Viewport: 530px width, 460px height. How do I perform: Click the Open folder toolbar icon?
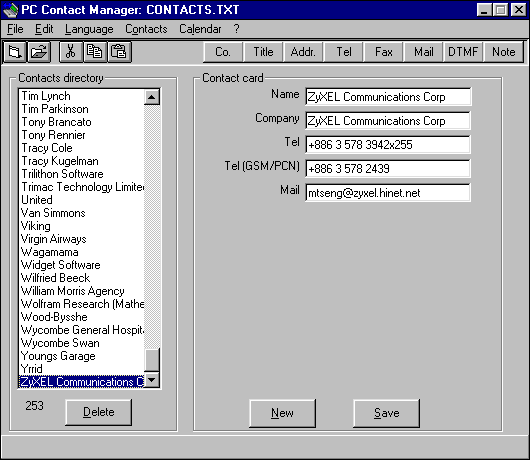pos(39,52)
